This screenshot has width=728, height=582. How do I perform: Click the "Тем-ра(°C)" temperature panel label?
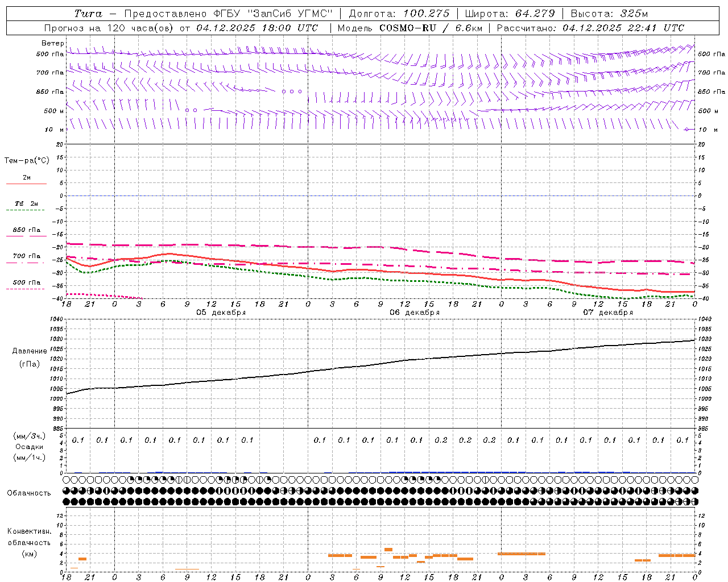(x=27, y=160)
